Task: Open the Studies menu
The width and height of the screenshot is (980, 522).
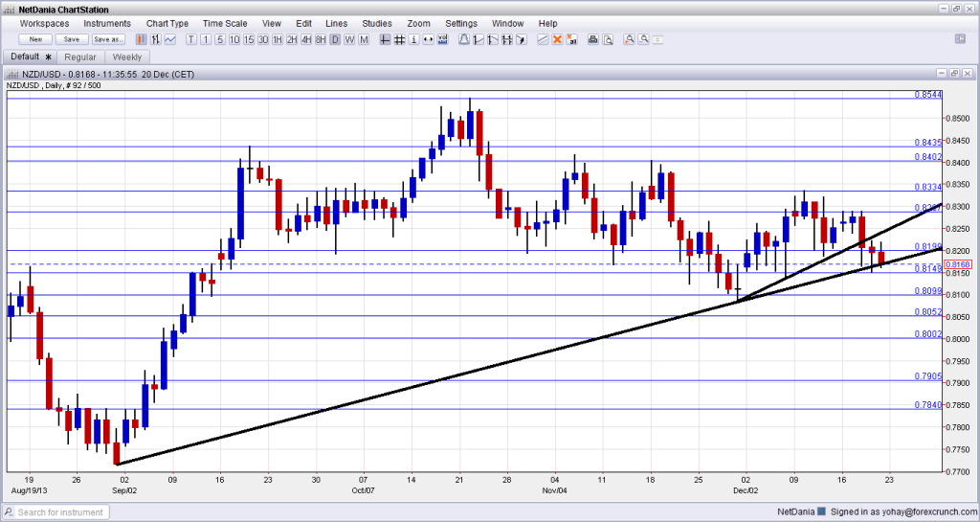Action: (377, 24)
